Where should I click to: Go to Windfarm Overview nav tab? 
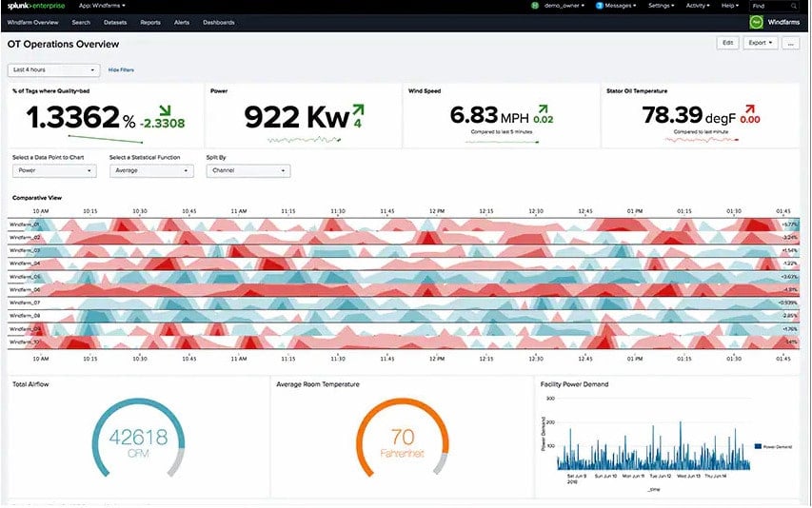[x=32, y=23]
